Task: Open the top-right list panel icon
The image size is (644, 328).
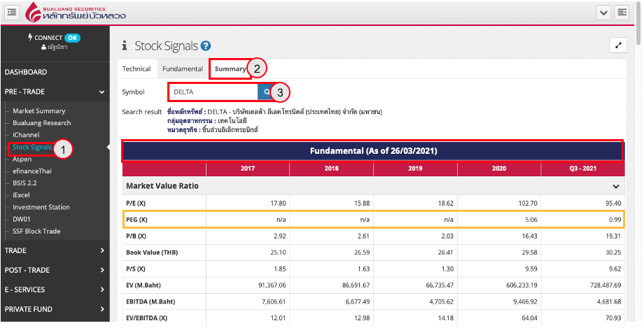Action: [x=621, y=12]
